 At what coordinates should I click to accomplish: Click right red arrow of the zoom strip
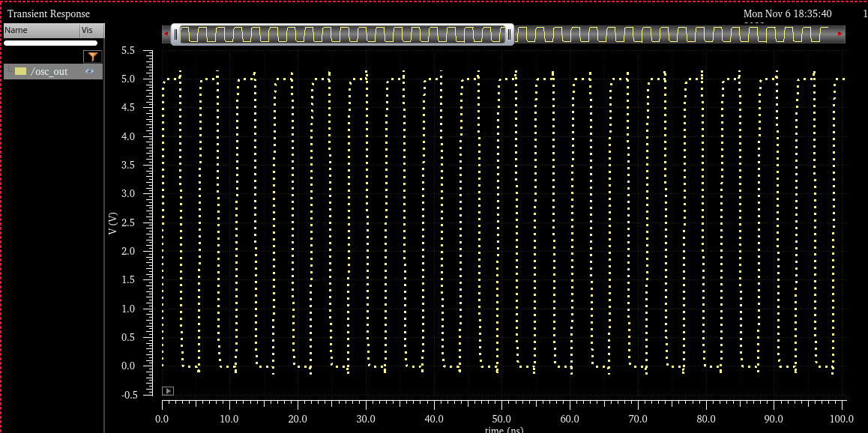840,34
